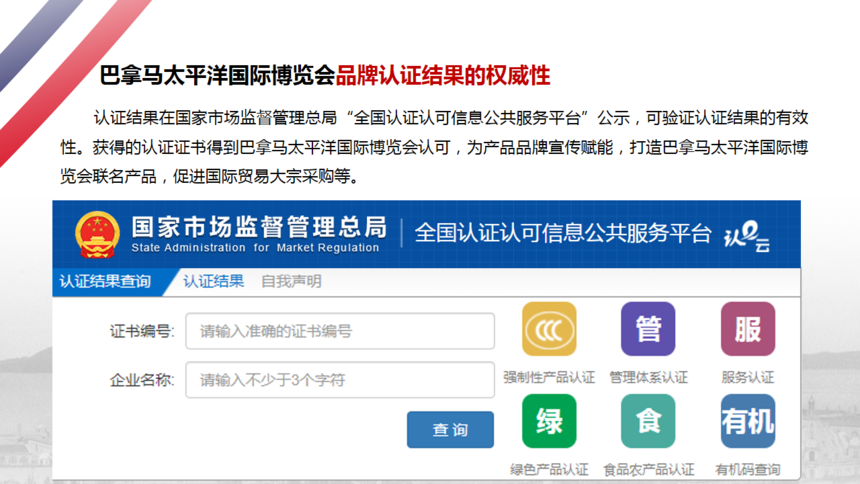Click the 认e云 logo in the header
860x484 pixels.
[x=747, y=237]
